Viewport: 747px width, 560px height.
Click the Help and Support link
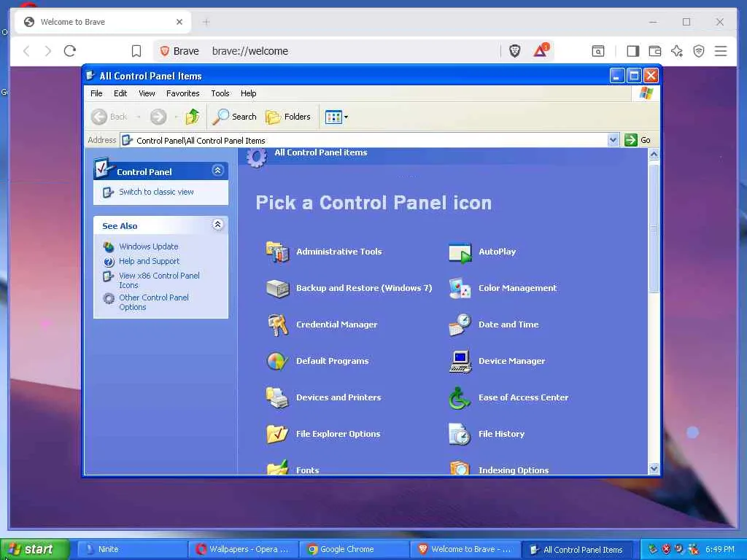click(149, 261)
